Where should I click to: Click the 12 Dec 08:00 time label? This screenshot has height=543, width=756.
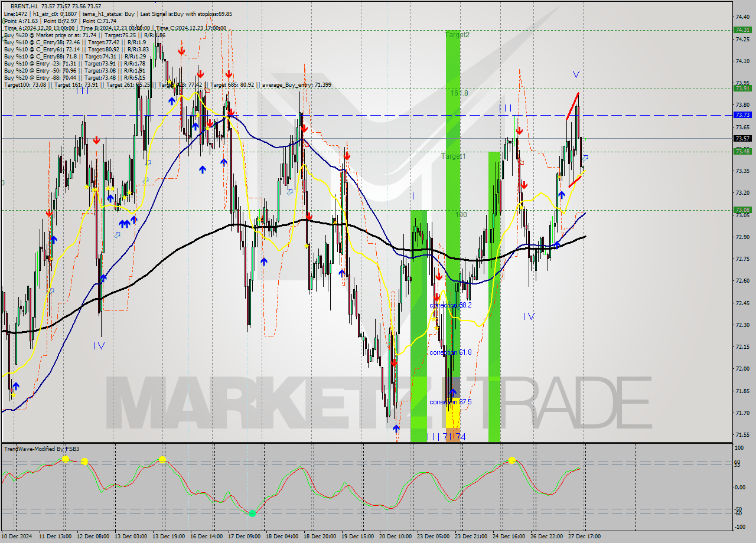coord(93,536)
